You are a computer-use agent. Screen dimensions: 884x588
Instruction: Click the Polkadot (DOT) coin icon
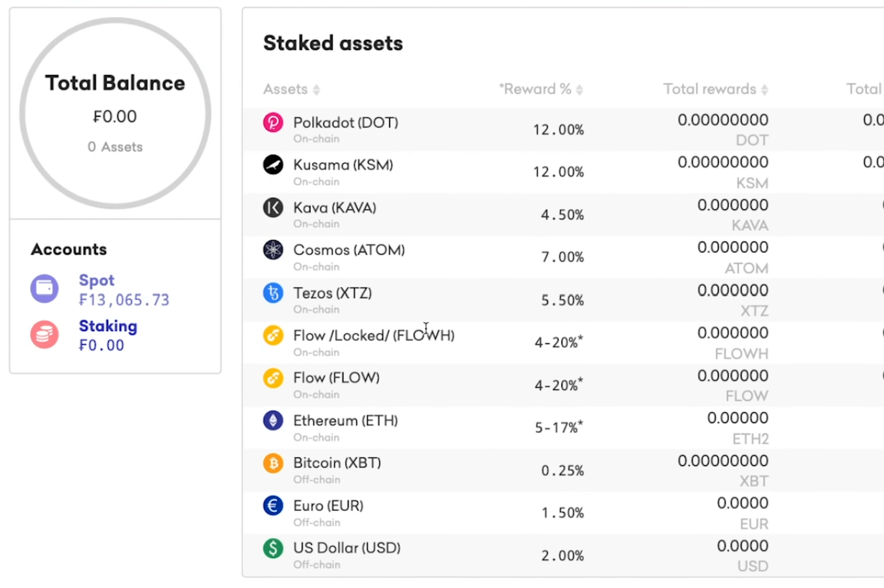pyautogui.click(x=273, y=122)
